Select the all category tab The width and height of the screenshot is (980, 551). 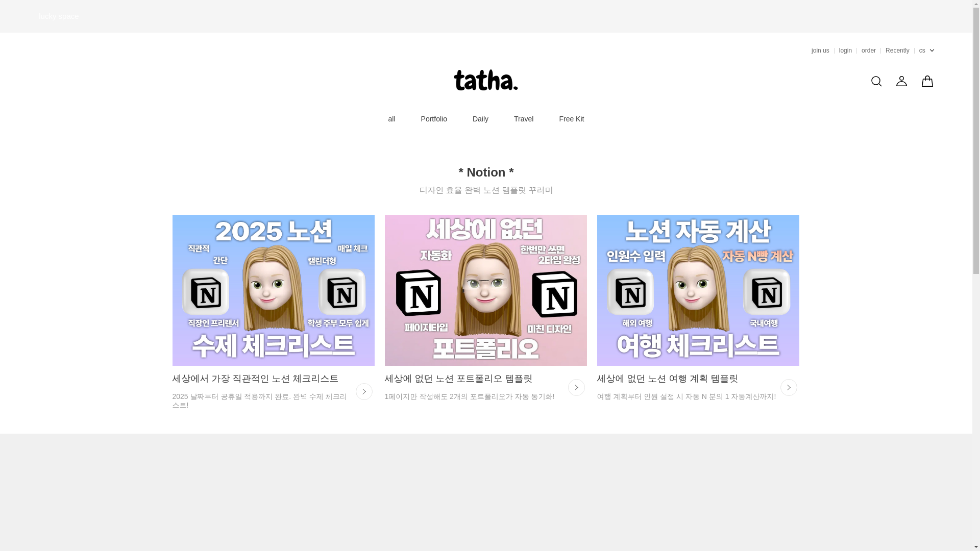[391, 119]
